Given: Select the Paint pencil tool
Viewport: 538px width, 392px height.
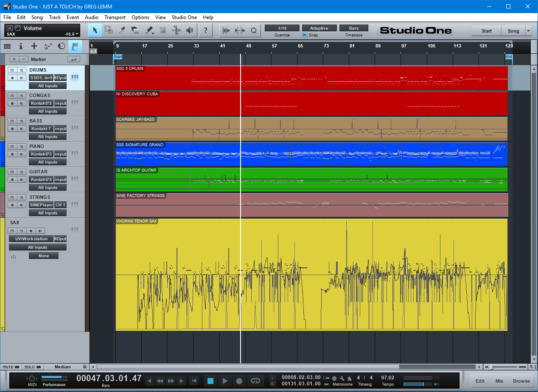Looking at the screenshot, I should coord(149,30).
